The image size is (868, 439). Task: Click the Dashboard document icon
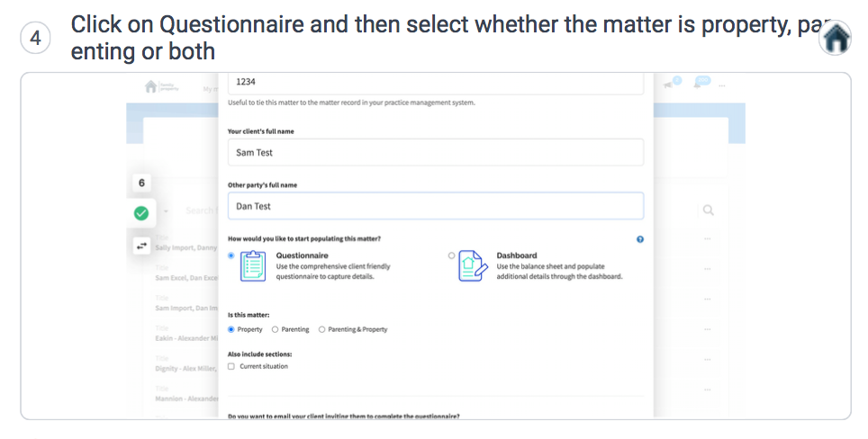click(x=473, y=266)
